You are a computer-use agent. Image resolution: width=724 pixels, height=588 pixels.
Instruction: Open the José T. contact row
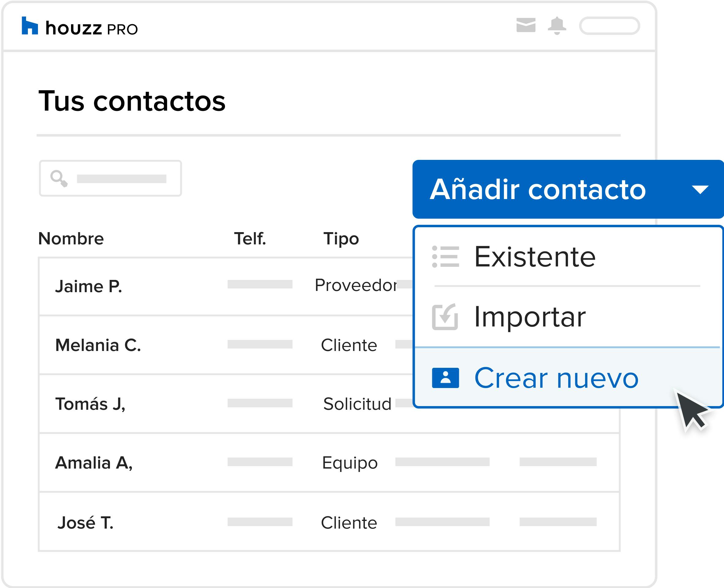coord(329,522)
